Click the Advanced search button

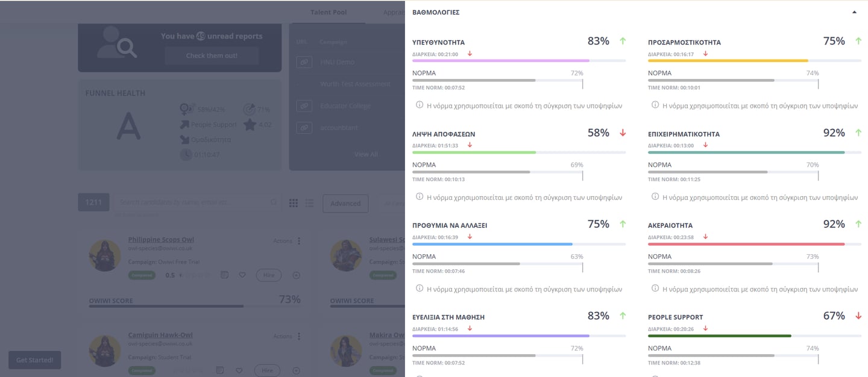click(x=345, y=204)
